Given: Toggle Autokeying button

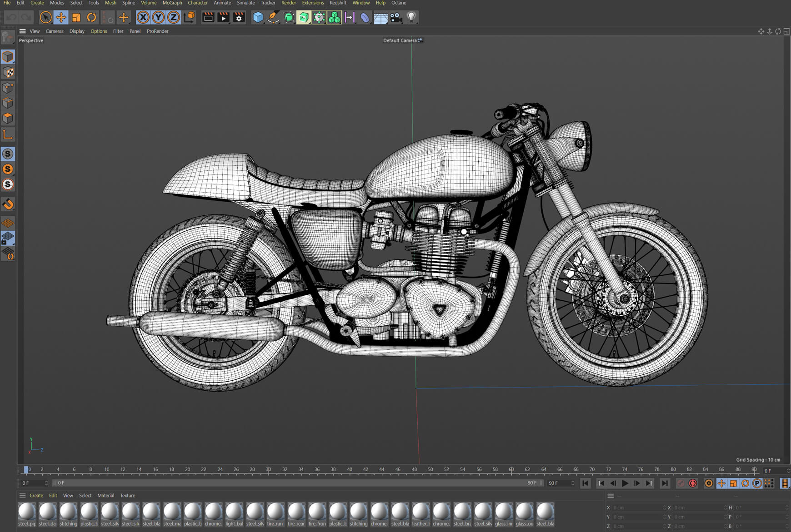Looking at the screenshot, I should click(x=693, y=483).
